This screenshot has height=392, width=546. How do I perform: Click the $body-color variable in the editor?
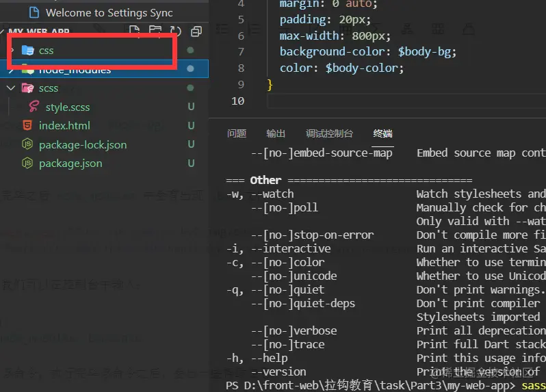coord(361,68)
